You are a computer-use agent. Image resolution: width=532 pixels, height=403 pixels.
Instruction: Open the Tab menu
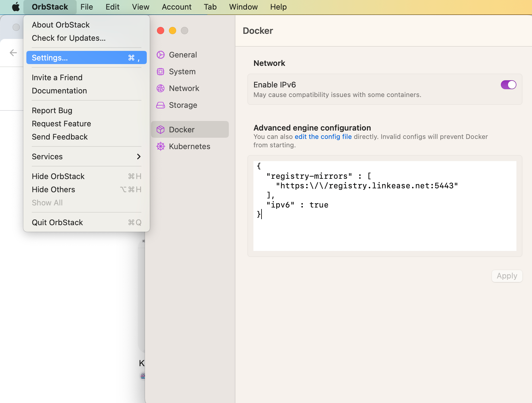[210, 7]
